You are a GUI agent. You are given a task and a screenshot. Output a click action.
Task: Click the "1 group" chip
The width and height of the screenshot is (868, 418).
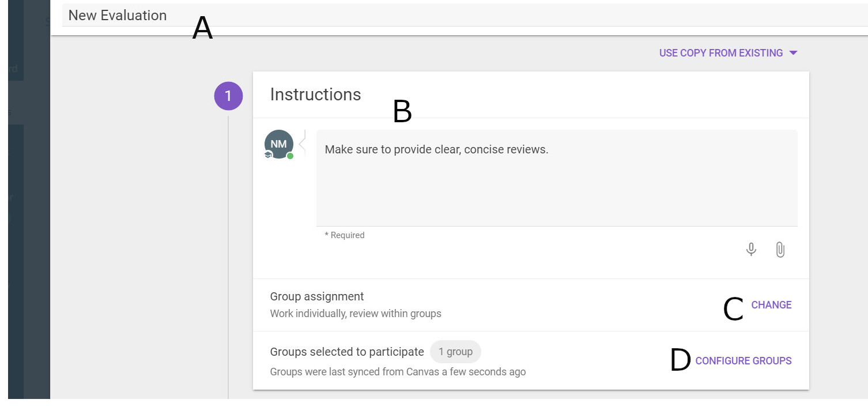[455, 352]
